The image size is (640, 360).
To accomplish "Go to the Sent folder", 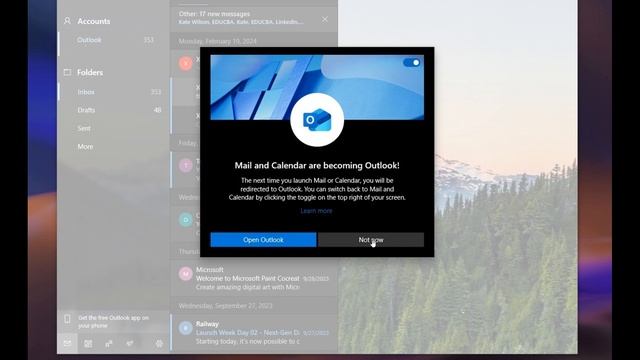I will click(114, 128).
